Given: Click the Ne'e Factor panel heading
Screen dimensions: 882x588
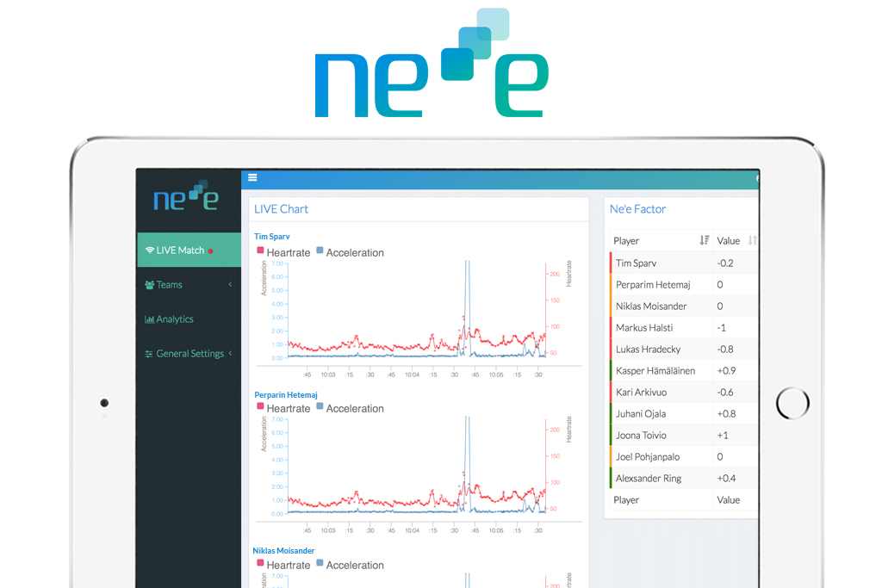Looking at the screenshot, I should click(x=637, y=209).
